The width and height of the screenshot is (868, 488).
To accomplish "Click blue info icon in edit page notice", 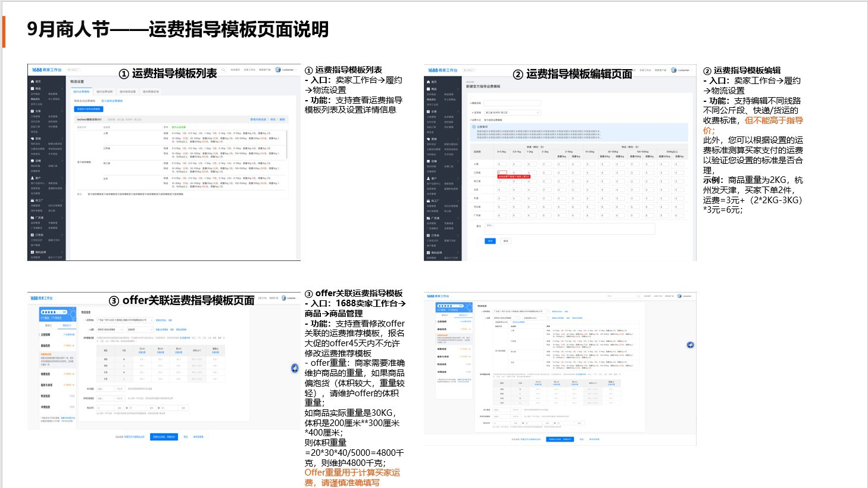I will [474, 127].
